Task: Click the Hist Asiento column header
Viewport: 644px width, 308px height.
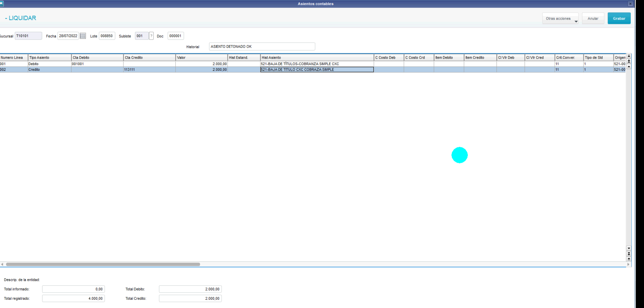Action: (317, 58)
